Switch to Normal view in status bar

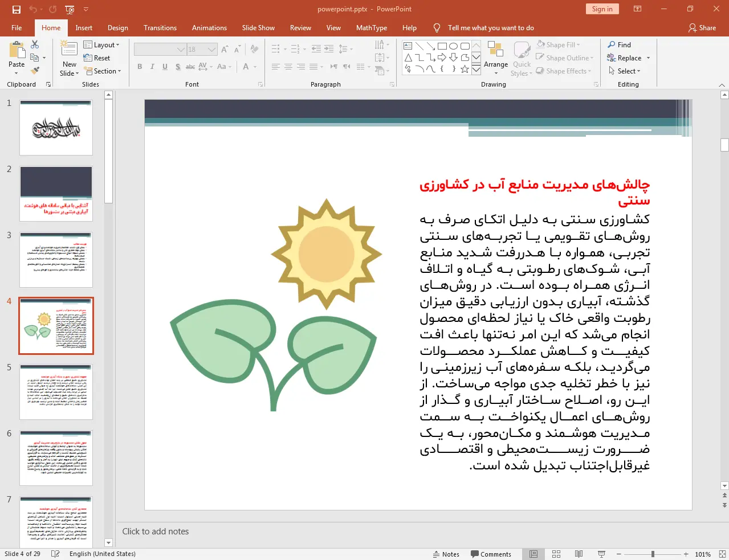(x=533, y=554)
